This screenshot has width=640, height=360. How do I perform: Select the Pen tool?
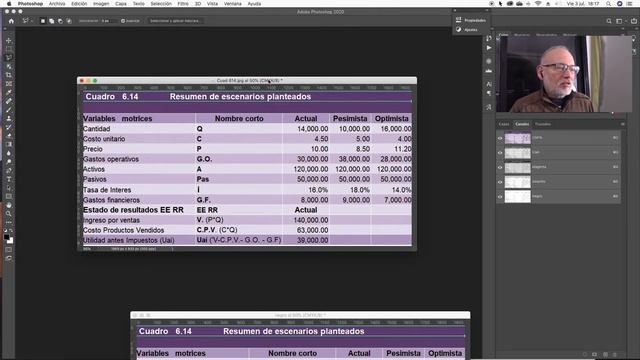click(x=9, y=170)
